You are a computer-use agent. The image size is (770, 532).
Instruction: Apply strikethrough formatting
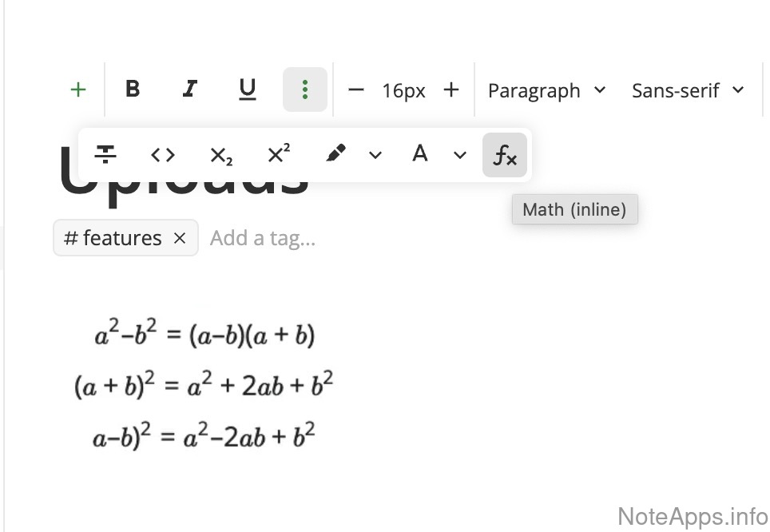[x=105, y=154]
